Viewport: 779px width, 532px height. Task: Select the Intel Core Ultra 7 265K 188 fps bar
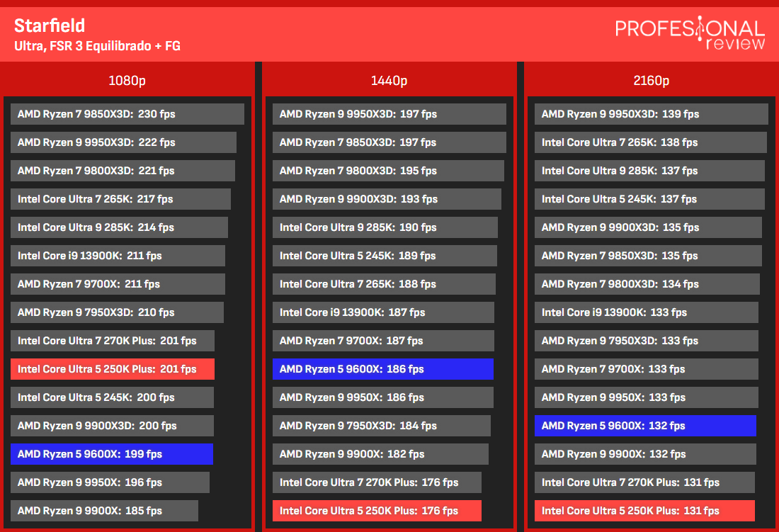click(x=384, y=283)
